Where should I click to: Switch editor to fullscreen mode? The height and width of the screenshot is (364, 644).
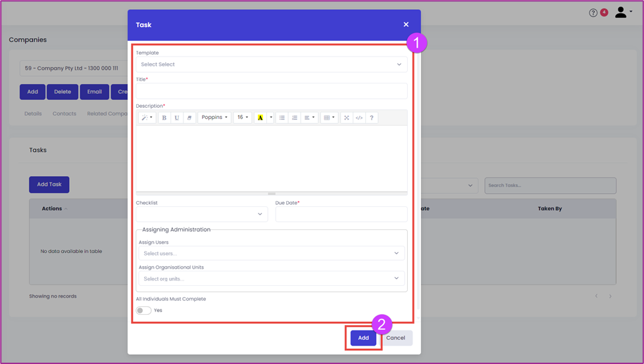tap(347, 118)
